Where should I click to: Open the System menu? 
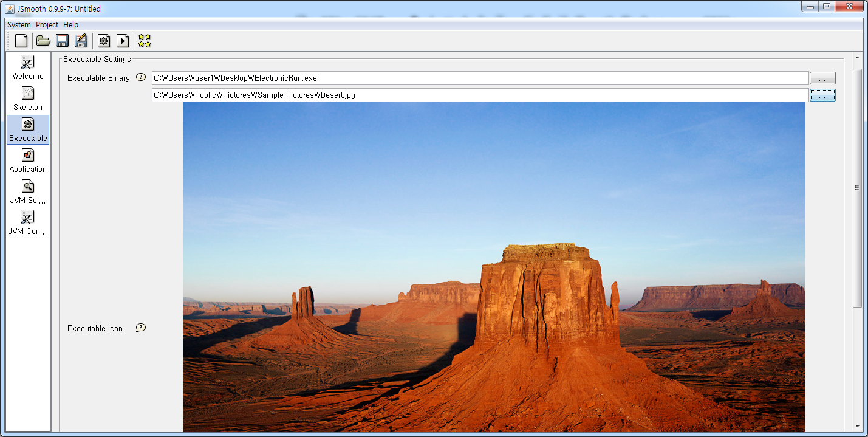click(x=19, y=25)
